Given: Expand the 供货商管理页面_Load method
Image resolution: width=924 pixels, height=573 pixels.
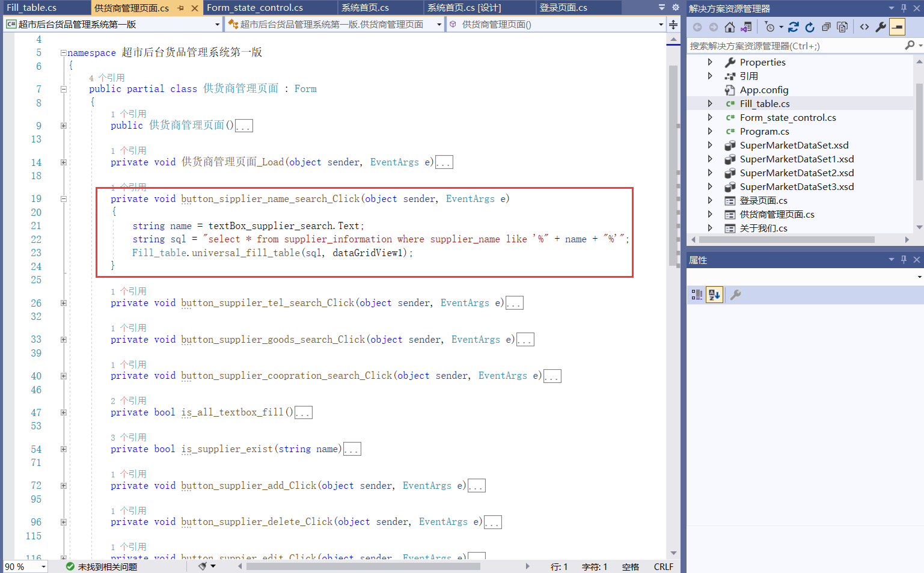Looking at the screenshot, I should tap(63, 162).
